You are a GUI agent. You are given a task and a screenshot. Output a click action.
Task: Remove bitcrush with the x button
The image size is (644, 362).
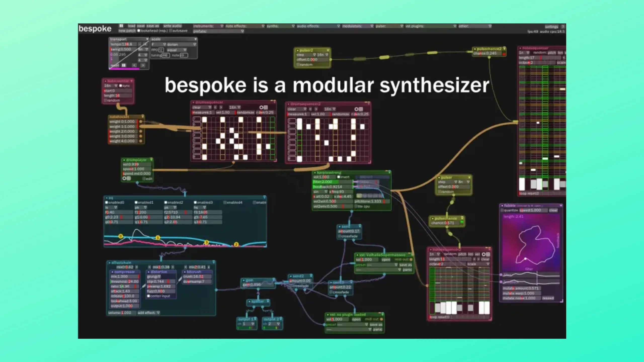click(x=209, y=267)
